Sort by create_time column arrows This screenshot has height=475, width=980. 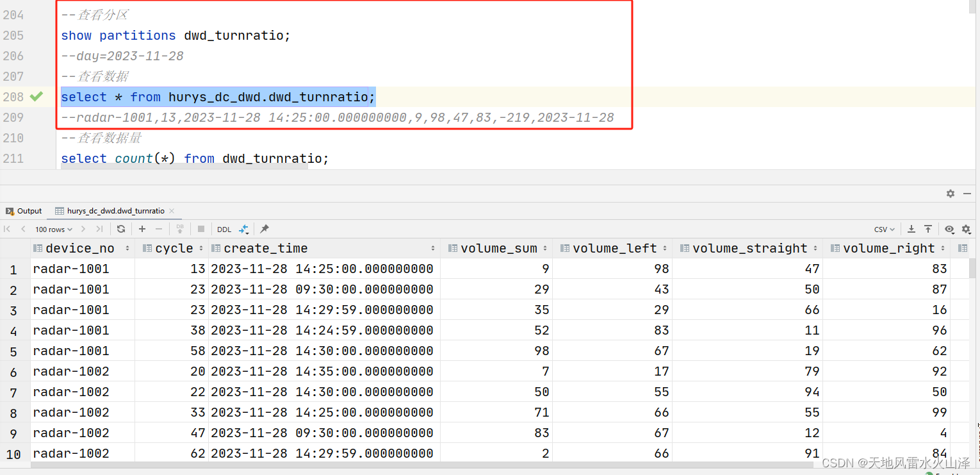433,249
